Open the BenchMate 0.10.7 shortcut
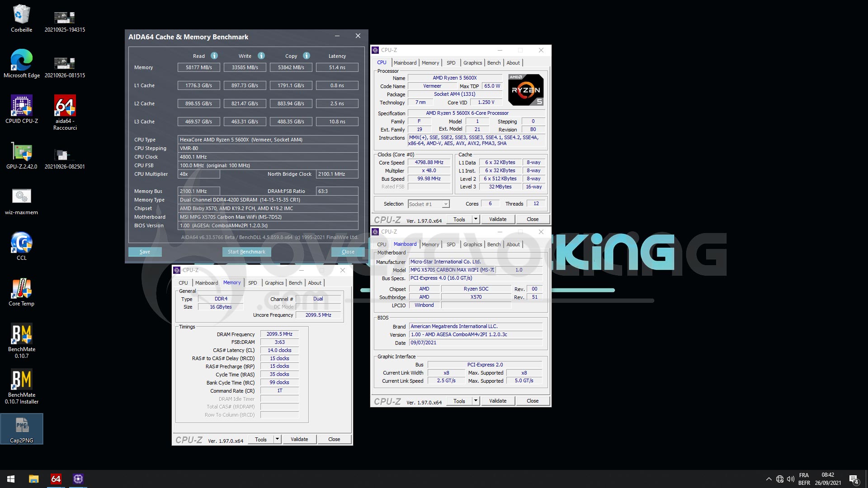 [21, 341]
